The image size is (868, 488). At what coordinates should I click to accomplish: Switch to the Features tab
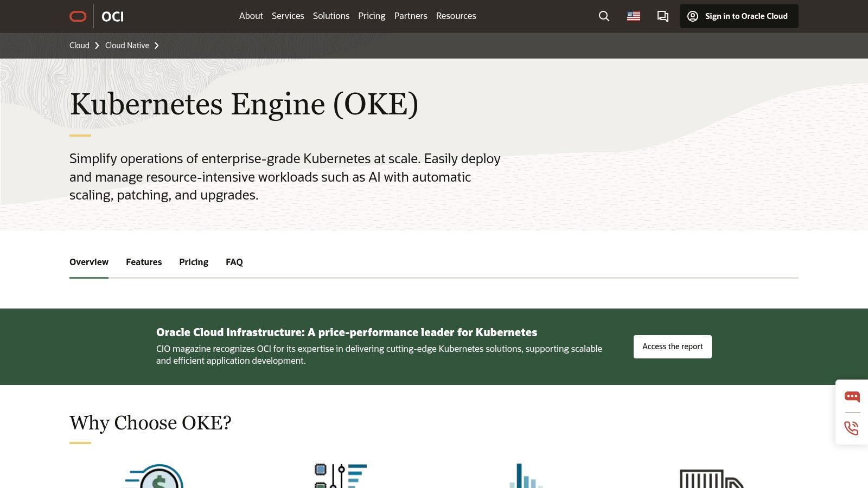143,262
